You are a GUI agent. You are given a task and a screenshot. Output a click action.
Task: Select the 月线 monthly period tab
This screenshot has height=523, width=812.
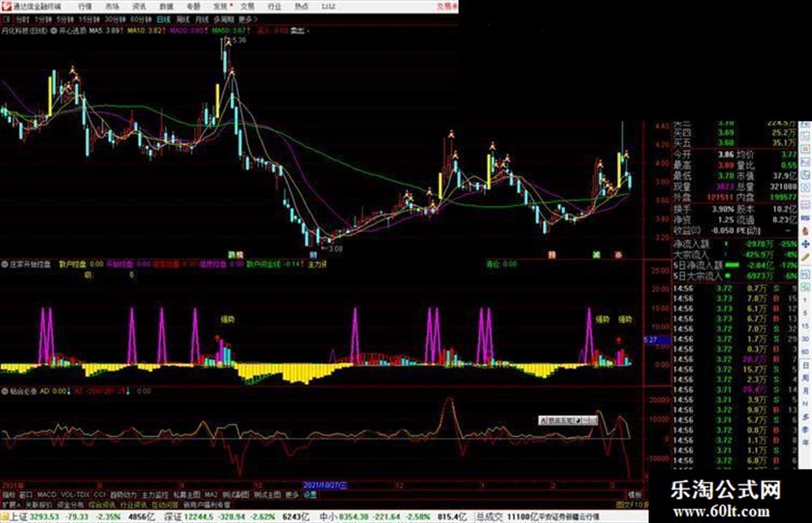201,19
